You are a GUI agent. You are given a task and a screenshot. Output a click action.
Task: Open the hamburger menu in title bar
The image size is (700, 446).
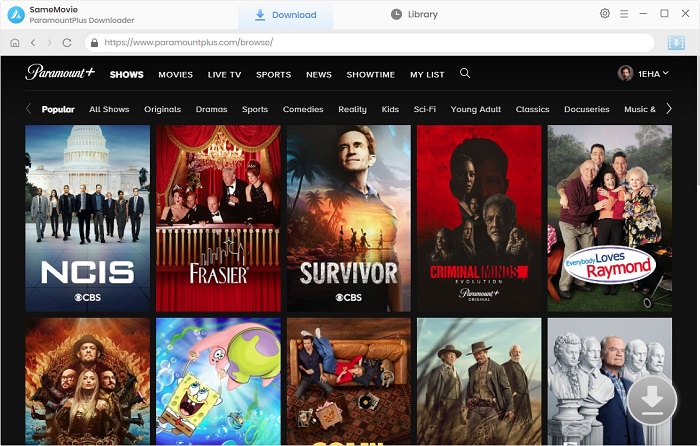point(624,14)
